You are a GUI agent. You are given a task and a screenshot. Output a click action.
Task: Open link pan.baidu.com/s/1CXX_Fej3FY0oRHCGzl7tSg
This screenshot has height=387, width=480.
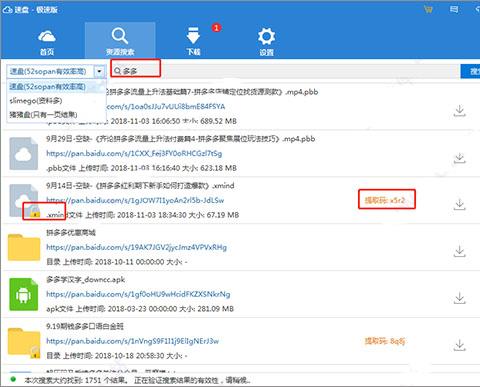[134, 154]
